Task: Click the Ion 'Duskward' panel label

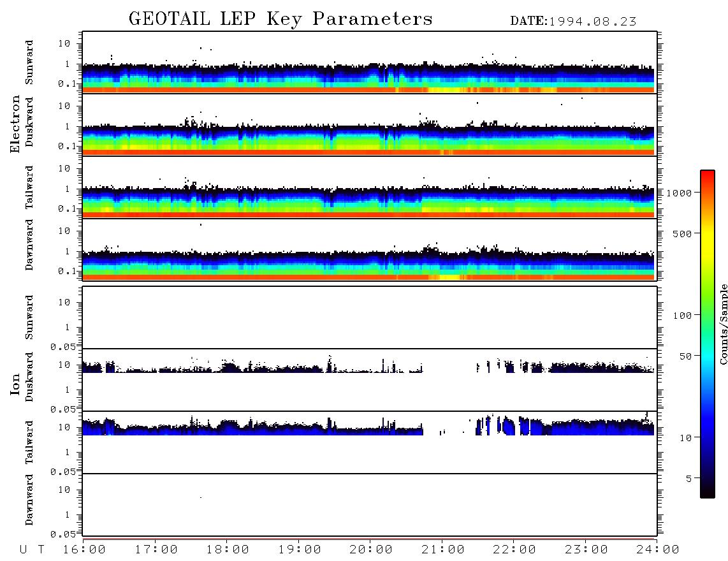Action: pos(29,377)
